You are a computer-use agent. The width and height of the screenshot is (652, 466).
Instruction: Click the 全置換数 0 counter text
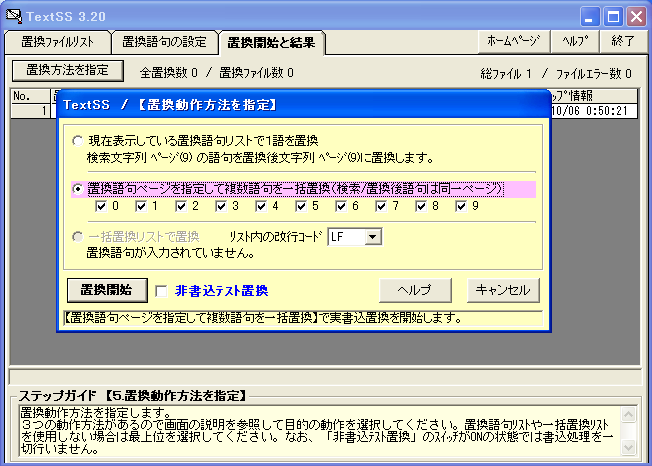click(x=168, y=73)
